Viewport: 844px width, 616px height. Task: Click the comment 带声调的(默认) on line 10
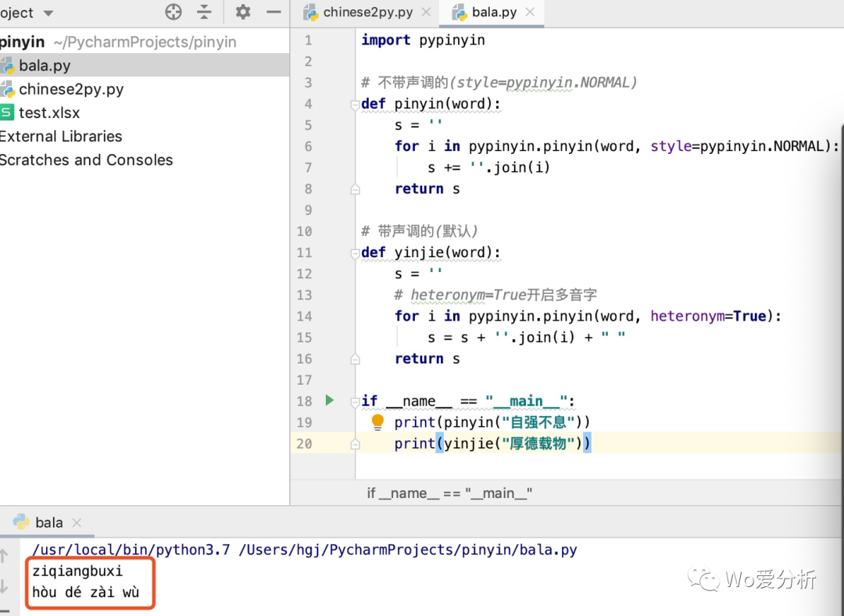coord(420,231)
